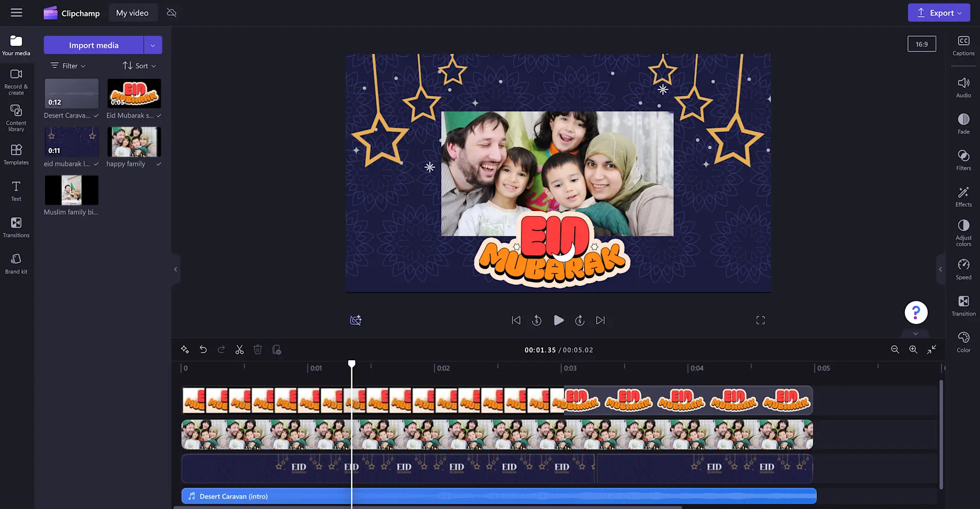Open the Effects panel

[x=963, y=196]
